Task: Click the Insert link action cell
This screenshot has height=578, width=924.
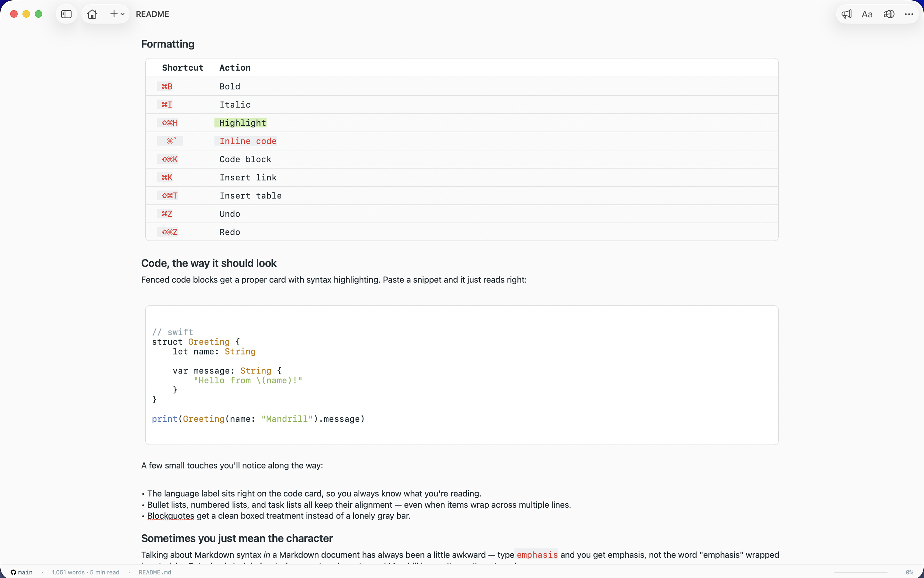Action: click(x=248, y=177)
